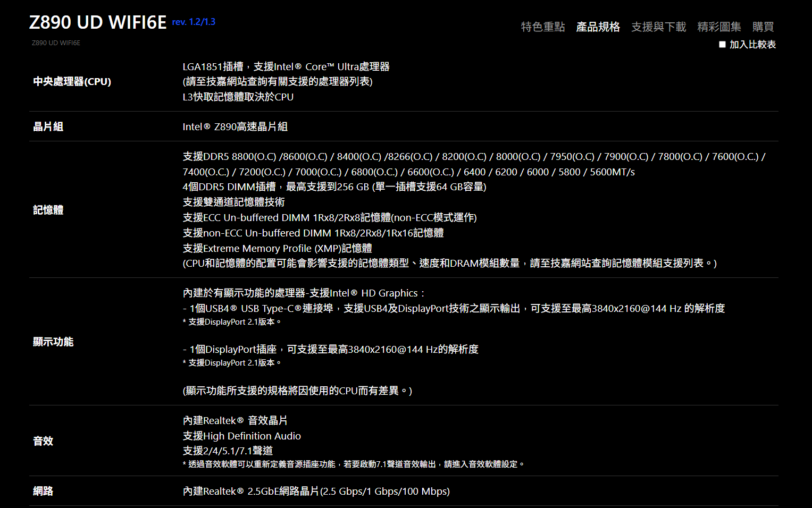
Task: Click the rev. 1.2/1.3 revision link
Action: 194,22
